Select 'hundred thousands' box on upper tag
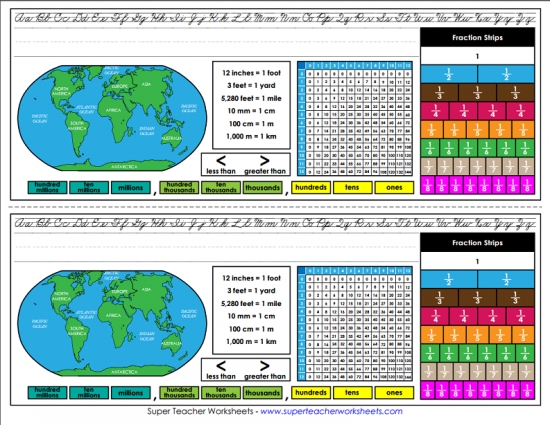The image size is (550, 425). tap(179, 187)
